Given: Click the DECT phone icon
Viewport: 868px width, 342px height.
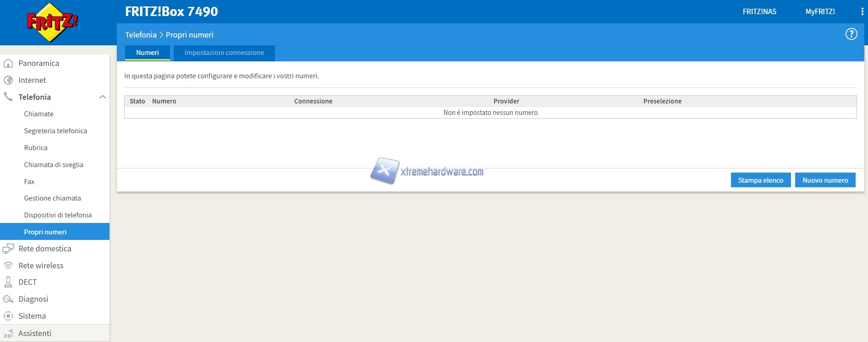Looking at the screenshot, I should pos(8,282).
